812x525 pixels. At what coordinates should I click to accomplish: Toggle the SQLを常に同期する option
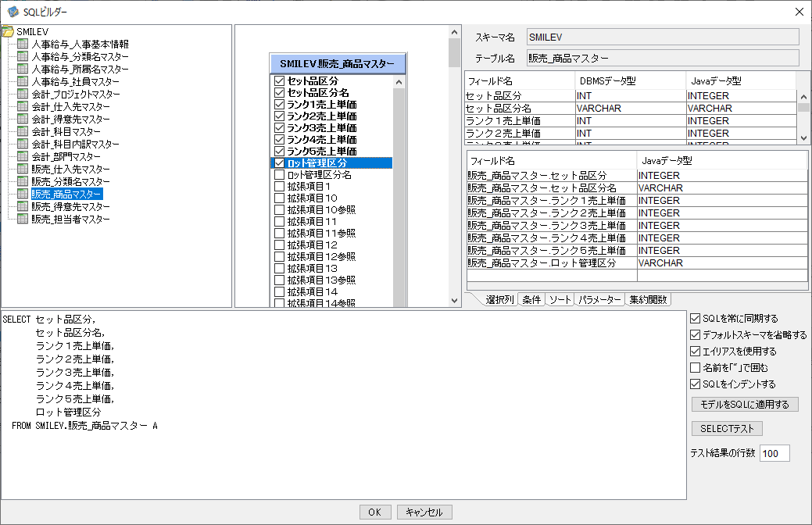[x=696, y=319]
